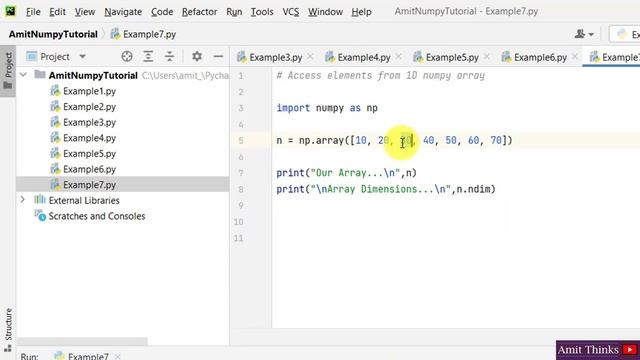640x360 pixels.
Task: Open the Tools menu
Action: click(262, 12)
